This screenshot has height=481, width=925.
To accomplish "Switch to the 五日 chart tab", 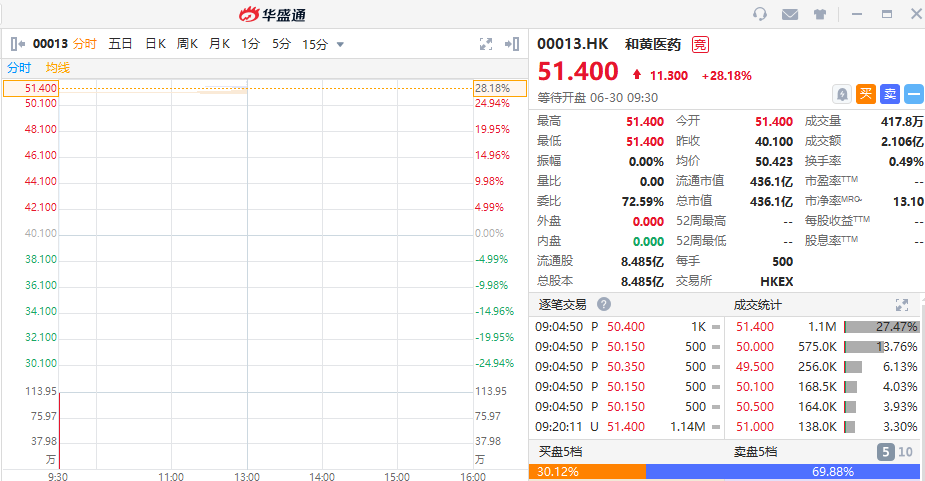I will pos(120,44).
